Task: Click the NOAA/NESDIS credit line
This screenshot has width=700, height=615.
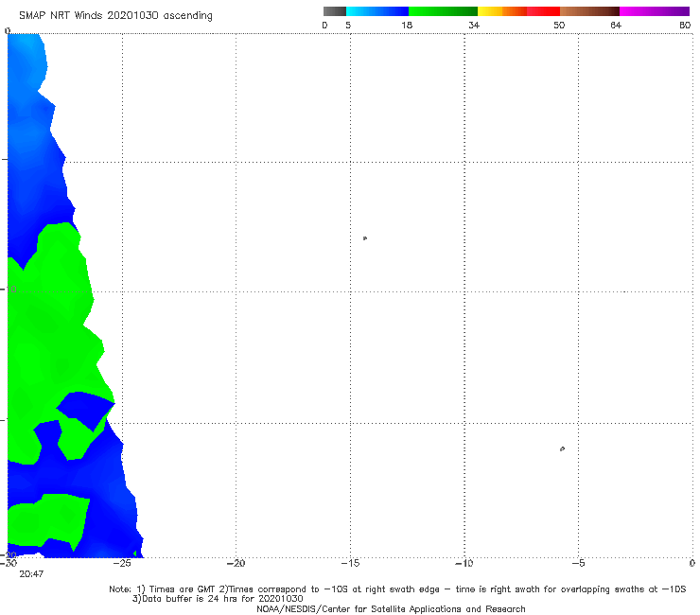Action: 391,608
